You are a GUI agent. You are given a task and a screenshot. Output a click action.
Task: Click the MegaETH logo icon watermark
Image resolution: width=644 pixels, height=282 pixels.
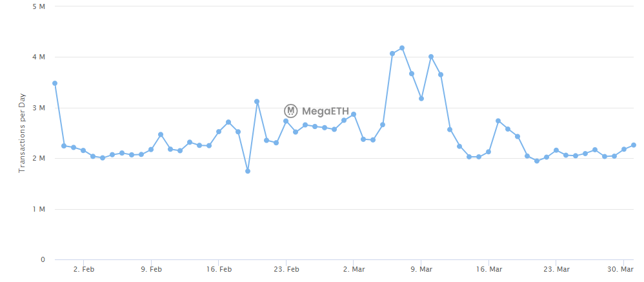click(x=291, y=110)
